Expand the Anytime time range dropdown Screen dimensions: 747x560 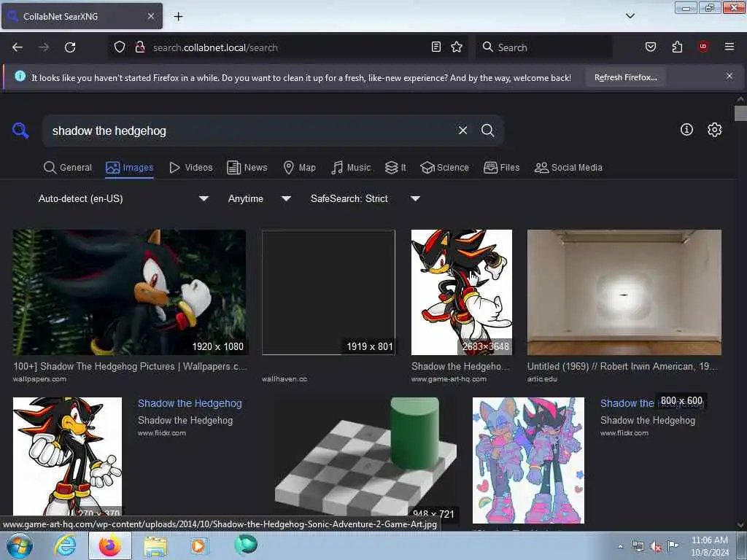coord(260,198)
